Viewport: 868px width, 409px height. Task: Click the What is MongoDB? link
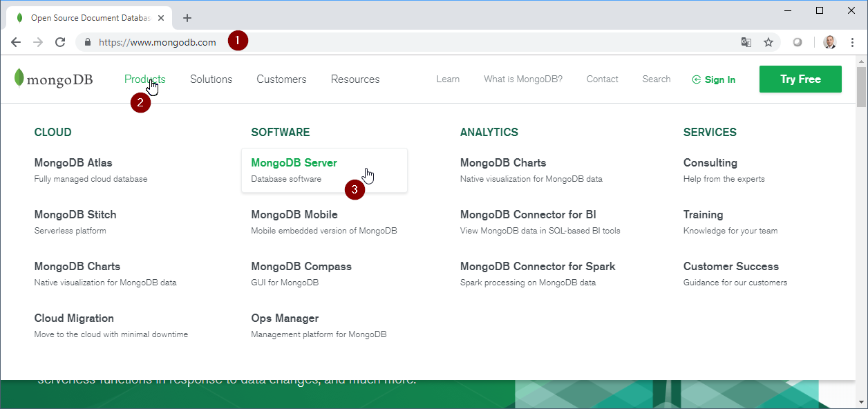(x=523, y=79)
